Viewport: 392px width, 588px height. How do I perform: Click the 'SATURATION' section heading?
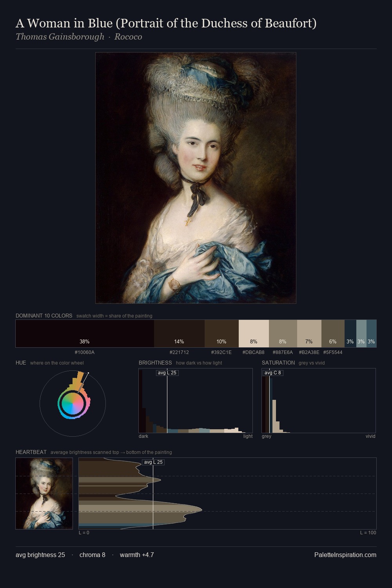[278, 363]
